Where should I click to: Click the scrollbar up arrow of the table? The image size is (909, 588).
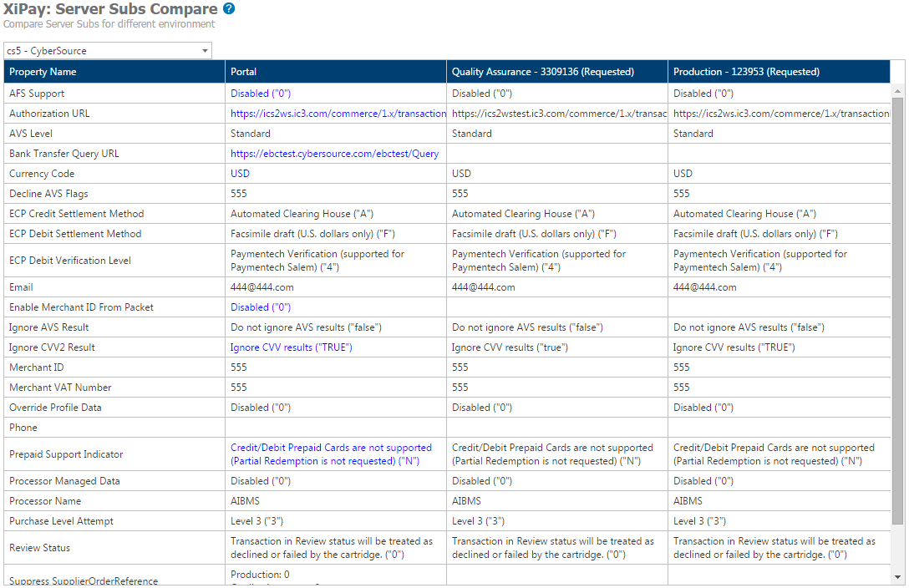[897, 90]
